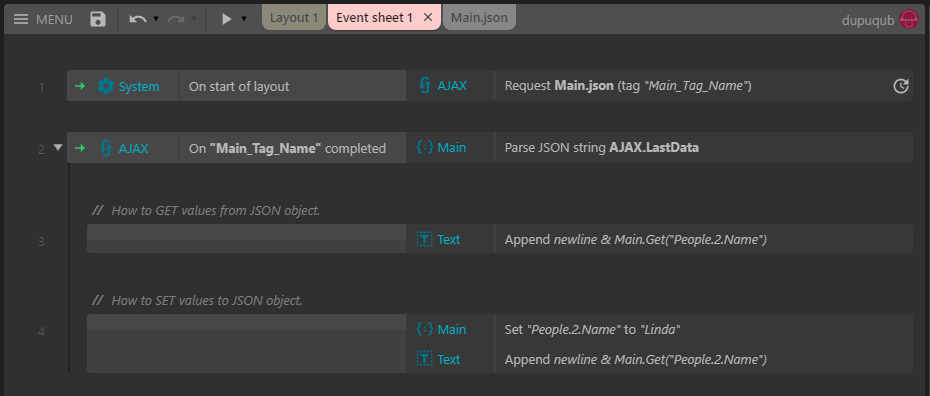Click the System gear icon in event 1
Viewport: 930px width, 396px height.
(106, 86)
